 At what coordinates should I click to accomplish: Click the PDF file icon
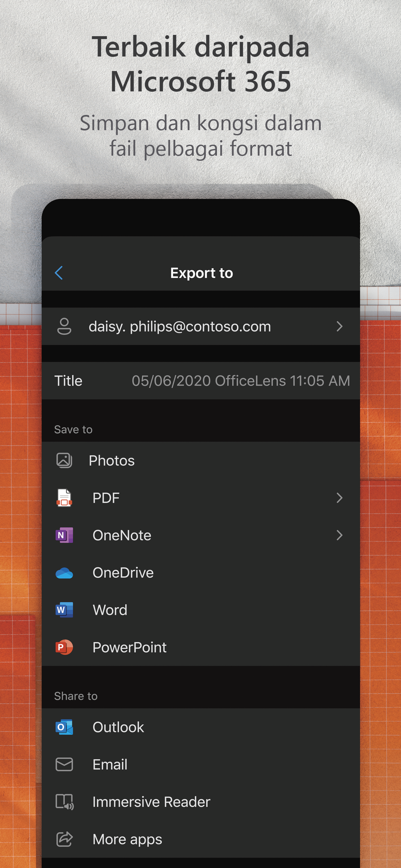pos(64,498)
